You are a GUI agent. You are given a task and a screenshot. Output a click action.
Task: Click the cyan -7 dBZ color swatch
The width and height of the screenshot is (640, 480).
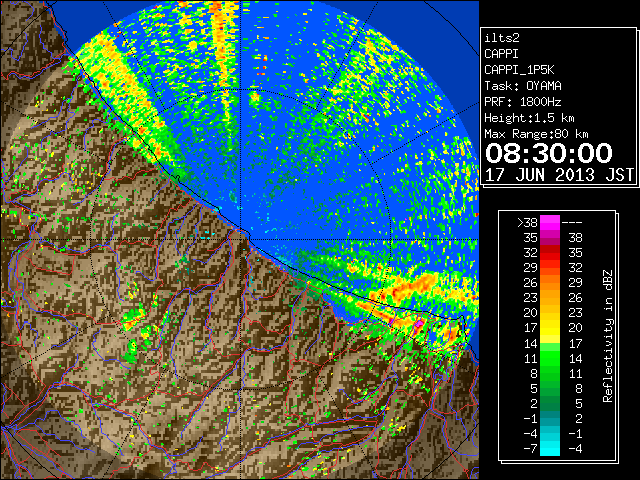click(550, 448)
